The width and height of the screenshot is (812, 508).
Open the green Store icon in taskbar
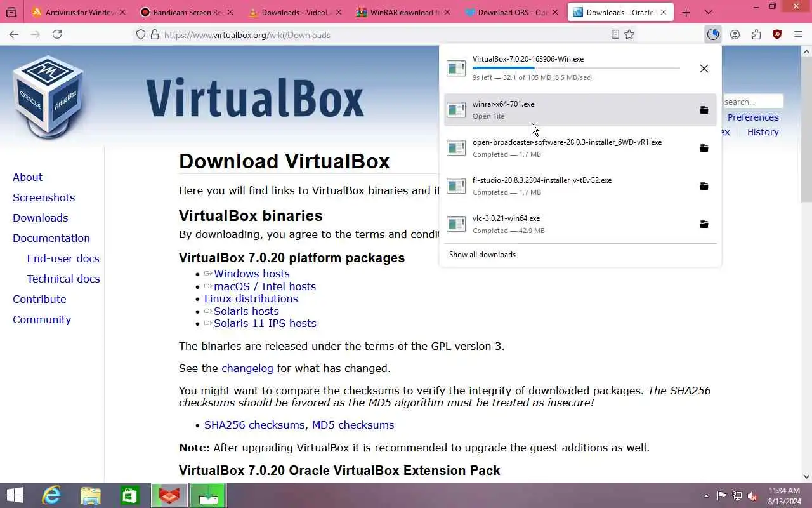pyautogui.click(x=130, y=495)
